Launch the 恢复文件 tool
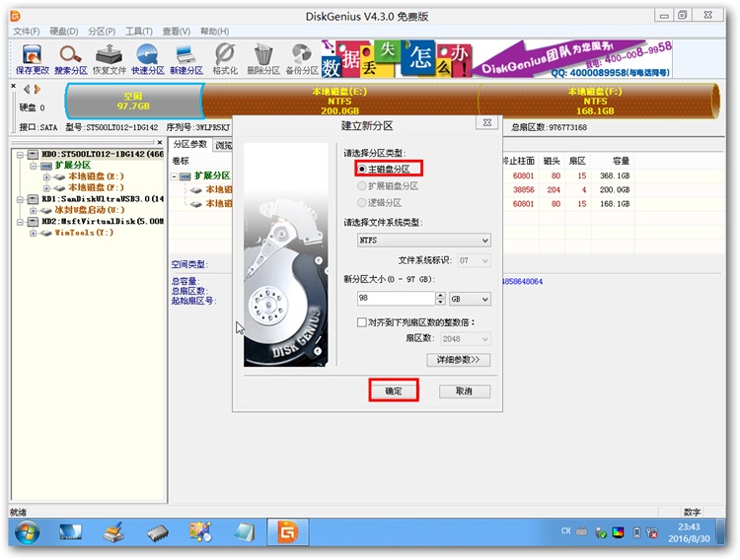 coord(109,59)
